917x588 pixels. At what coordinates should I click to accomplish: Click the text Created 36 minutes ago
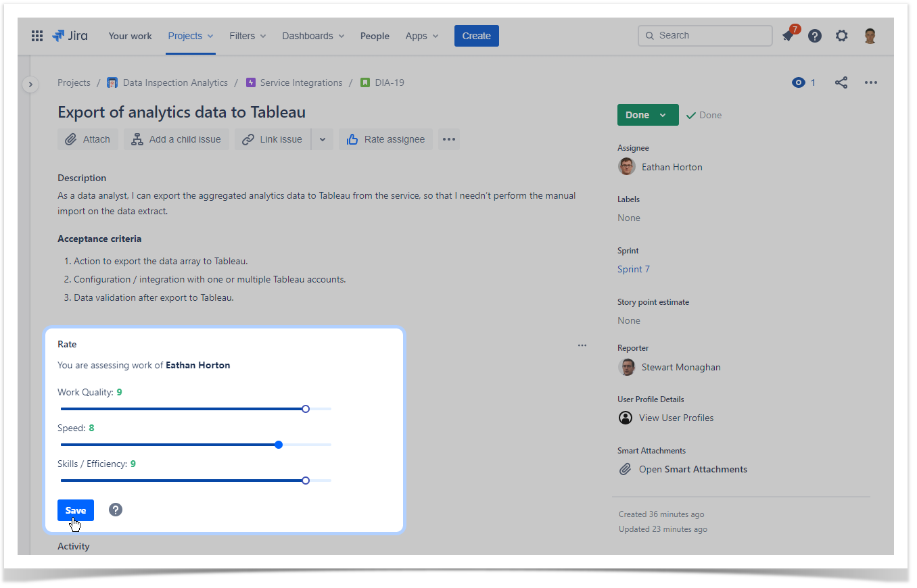click(x=661, y=514)
